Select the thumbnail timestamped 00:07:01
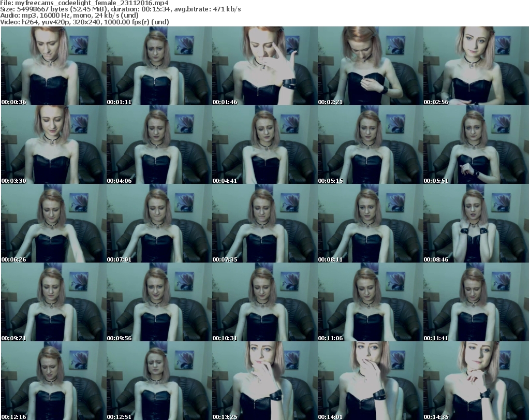 (x=159, y=224)
